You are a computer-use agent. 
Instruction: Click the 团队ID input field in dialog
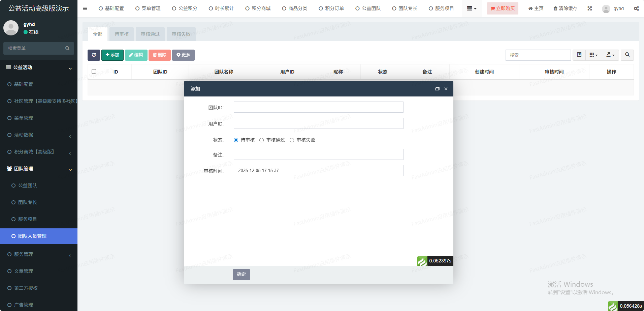[318, 107]
